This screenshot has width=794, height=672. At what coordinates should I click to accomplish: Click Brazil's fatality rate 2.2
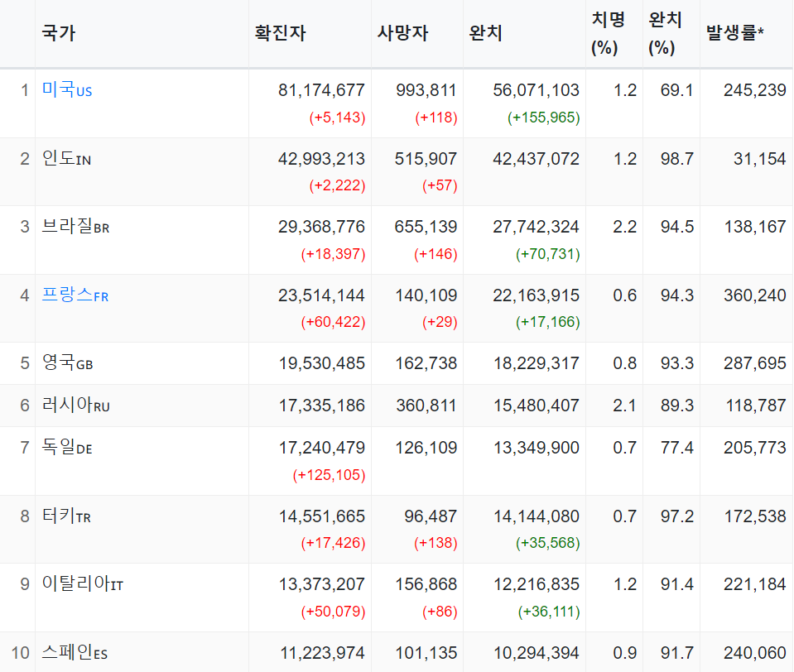point(625,227)
